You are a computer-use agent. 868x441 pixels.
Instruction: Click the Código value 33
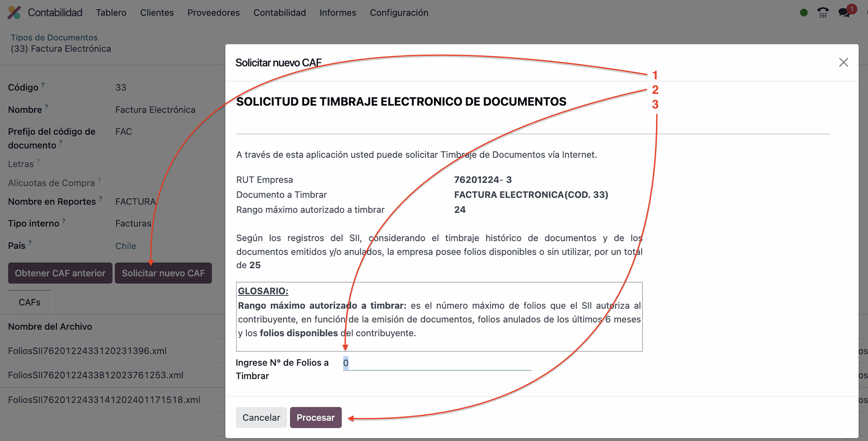click(121, 87)
